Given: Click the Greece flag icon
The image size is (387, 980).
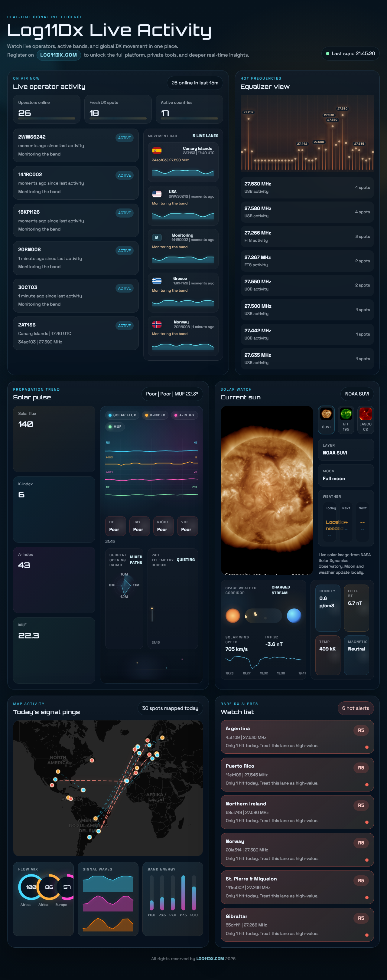Looking at the screenshot, I should pos(157,281).
